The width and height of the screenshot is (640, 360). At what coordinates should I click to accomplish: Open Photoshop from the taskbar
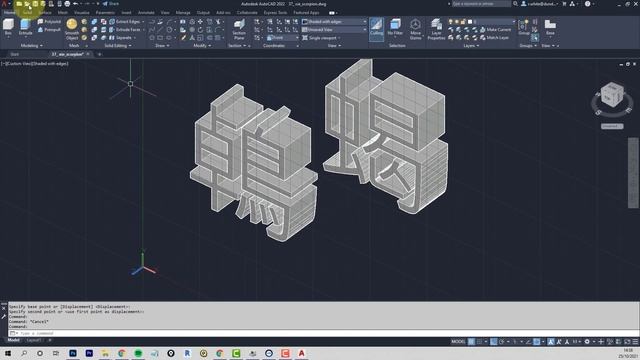click(x=73, y=353)
